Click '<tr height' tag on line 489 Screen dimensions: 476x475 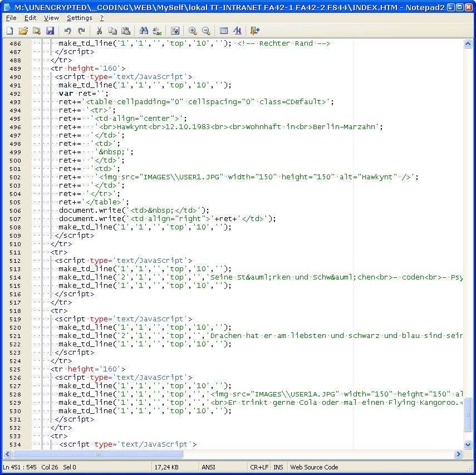click(x=72, y=68)
